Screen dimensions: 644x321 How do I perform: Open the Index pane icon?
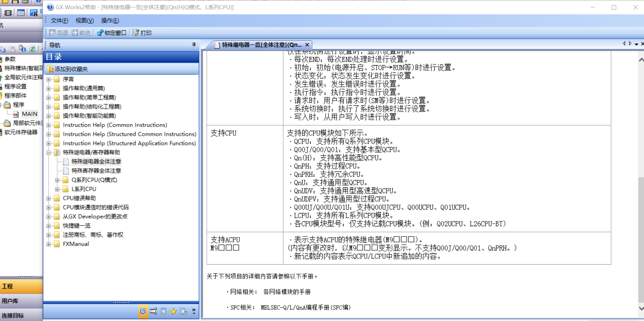point(153,311)
